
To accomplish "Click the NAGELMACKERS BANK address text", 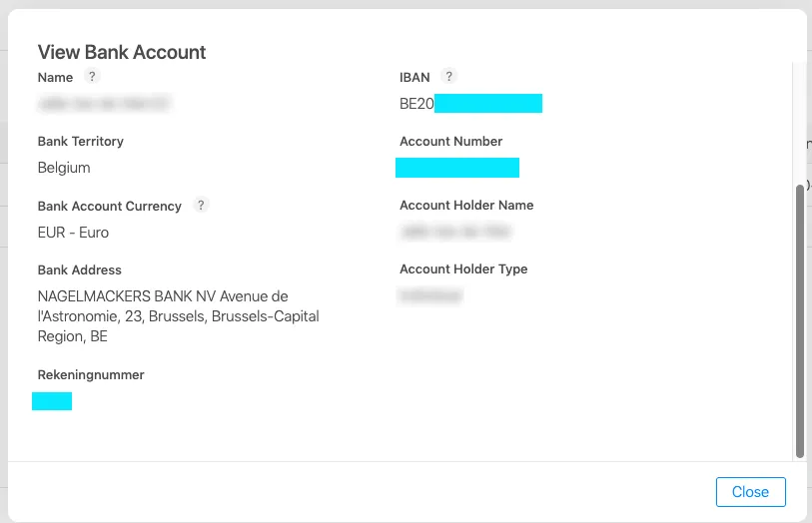I will pos(178,316).
